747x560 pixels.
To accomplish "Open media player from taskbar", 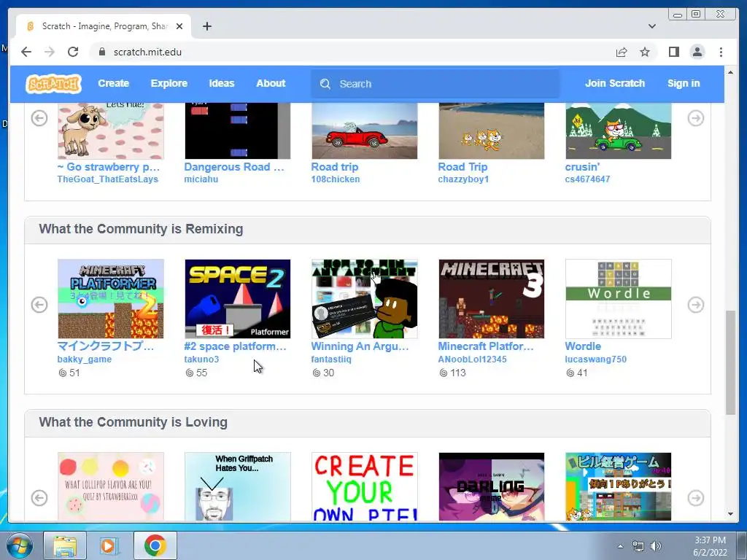I will click(x=109, y=546).
